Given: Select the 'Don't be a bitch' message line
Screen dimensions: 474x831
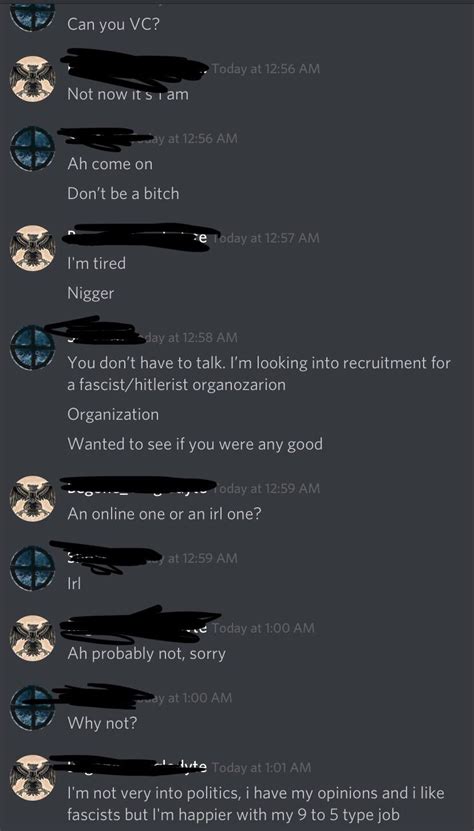Looking at the screenshot, I should tap(123, 194).
